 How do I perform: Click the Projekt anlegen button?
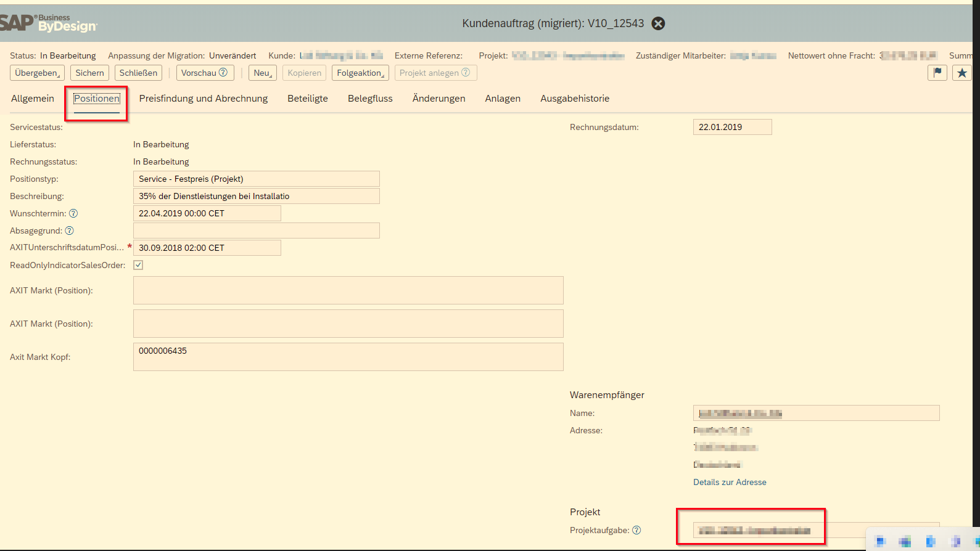click(435, 73)
